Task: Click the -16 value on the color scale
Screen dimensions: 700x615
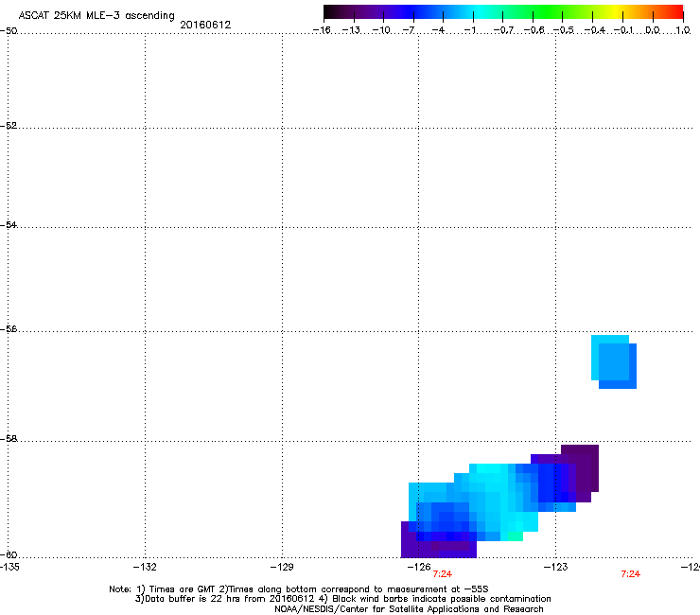Action: pos(322,30)
